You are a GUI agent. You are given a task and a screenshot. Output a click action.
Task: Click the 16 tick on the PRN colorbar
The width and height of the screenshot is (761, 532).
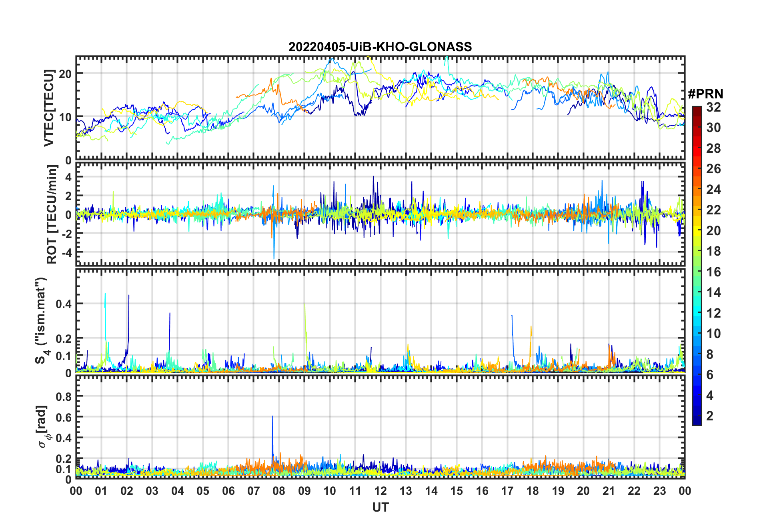(x=713, y=272)
